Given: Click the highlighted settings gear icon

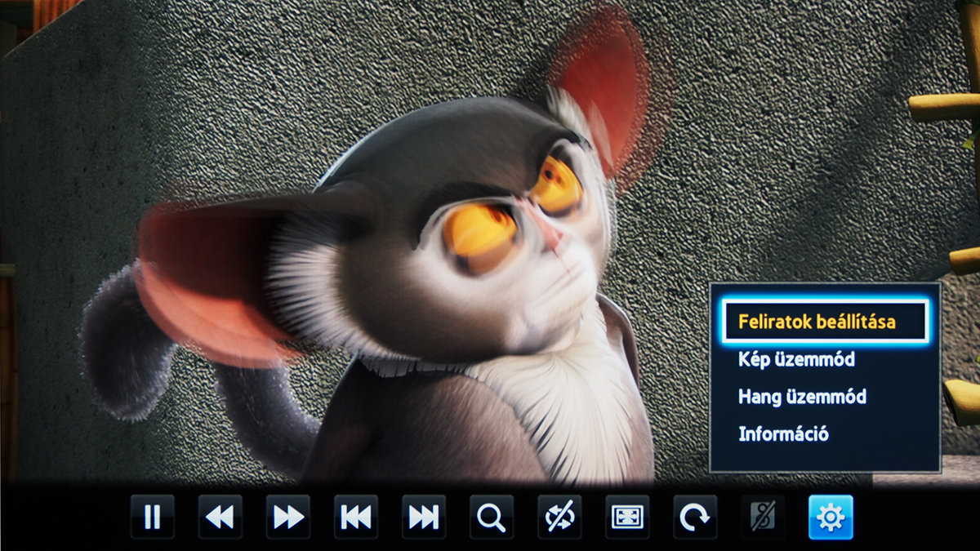Looking at the screenshot, I should point(831,517).
